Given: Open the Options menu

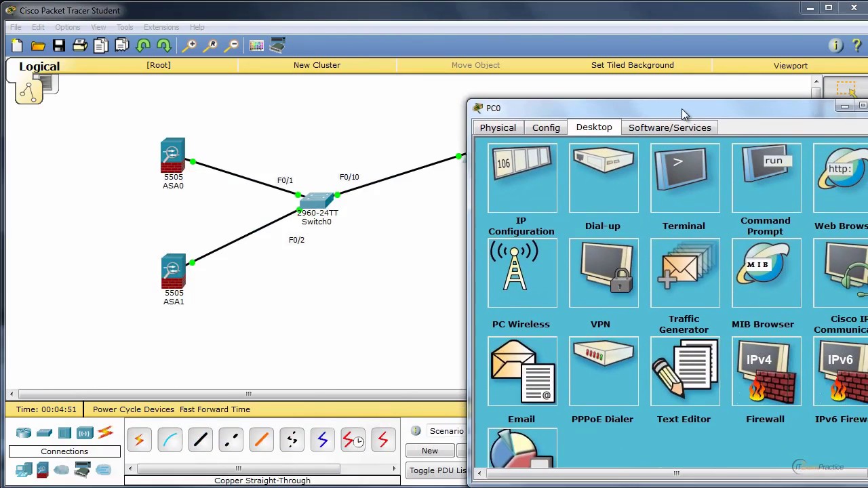Looking at the screenshot, I should (67, 27).
